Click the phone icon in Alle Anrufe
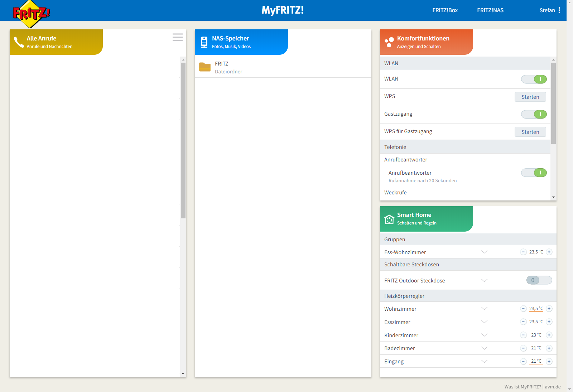This screenshot has height=392, width=573. click(19, 42)
